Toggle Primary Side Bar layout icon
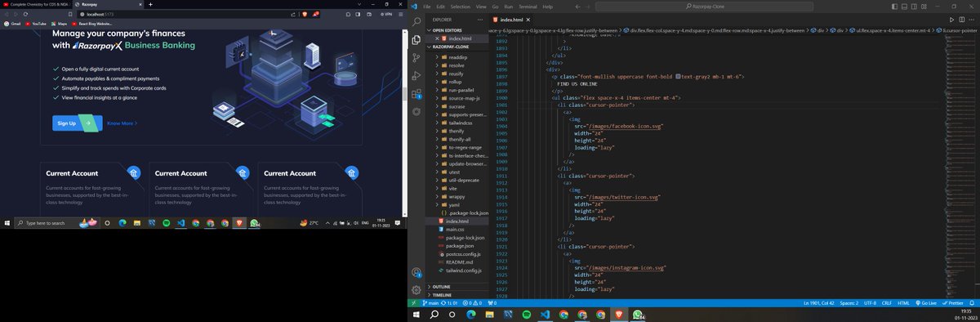The height and width of the screenshot is (322, 980). [893, 7]
